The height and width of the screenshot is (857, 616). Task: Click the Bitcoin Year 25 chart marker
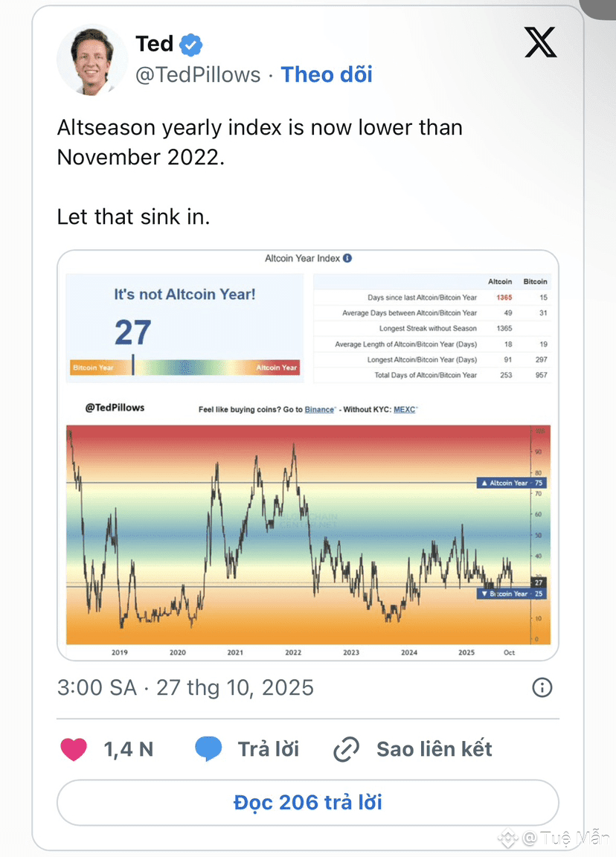tap(512, 594)
